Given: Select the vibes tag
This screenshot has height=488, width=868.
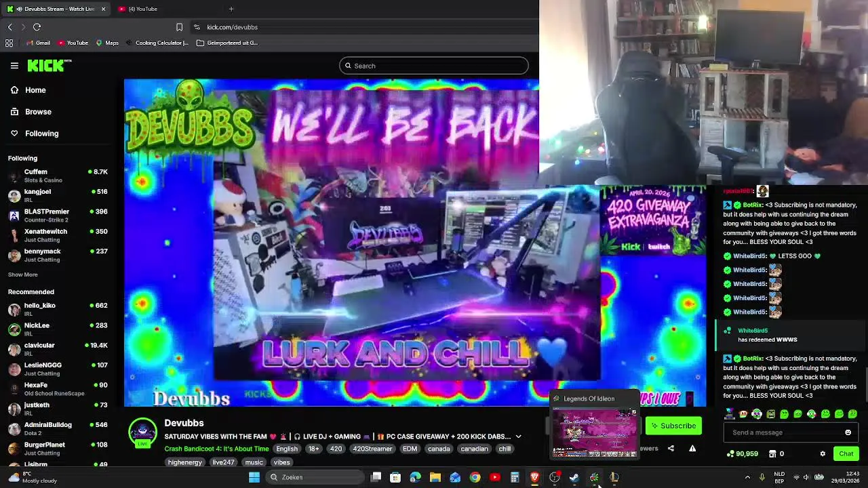Looking at the screenshot, I should coord(281,462).
